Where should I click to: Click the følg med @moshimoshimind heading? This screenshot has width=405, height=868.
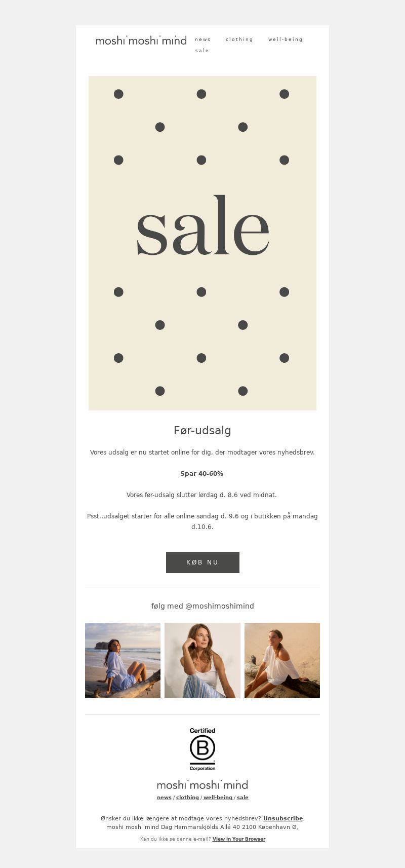[x=202, y=606]
